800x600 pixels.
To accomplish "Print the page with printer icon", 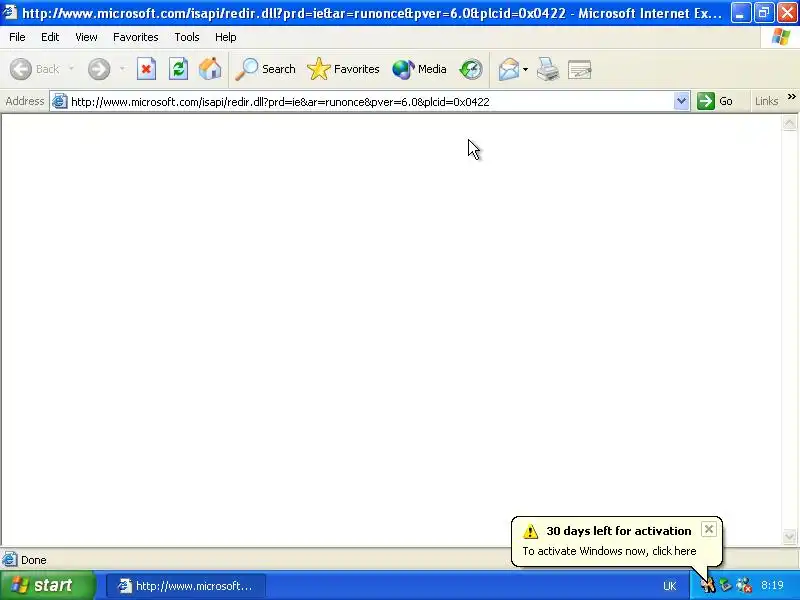I will [x=548, y=69].
